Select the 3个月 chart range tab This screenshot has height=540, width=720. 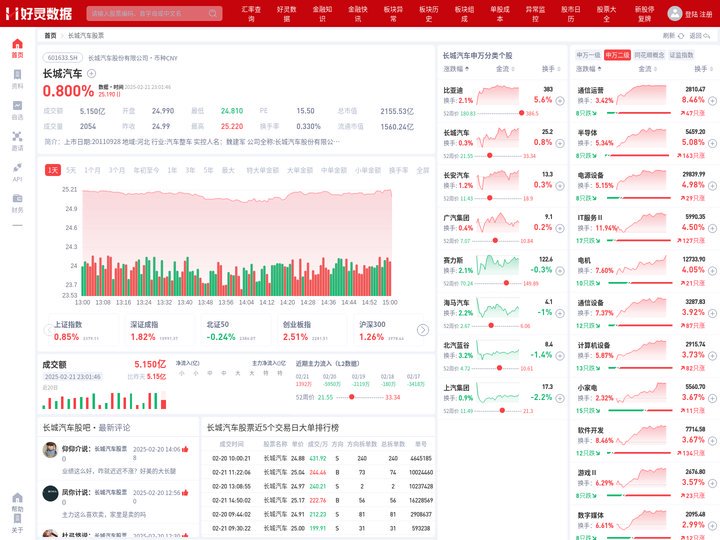(117, 170)
